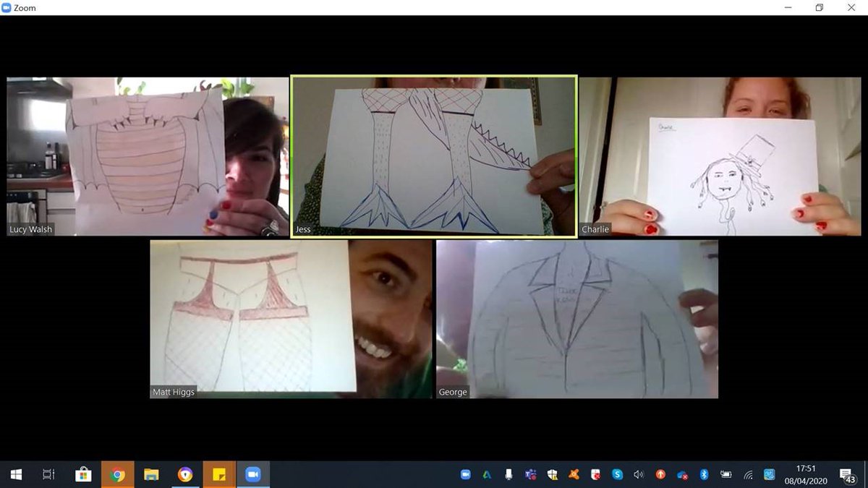Open Sticky Notes from the taskbar
This screenshot has height=488, width=868.
point(219,474)
